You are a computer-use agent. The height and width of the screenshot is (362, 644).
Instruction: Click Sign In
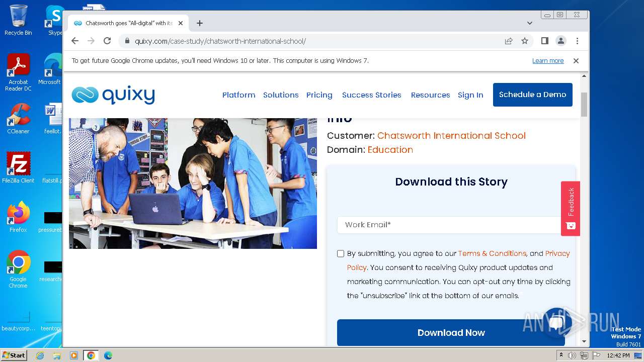point(470,95)
